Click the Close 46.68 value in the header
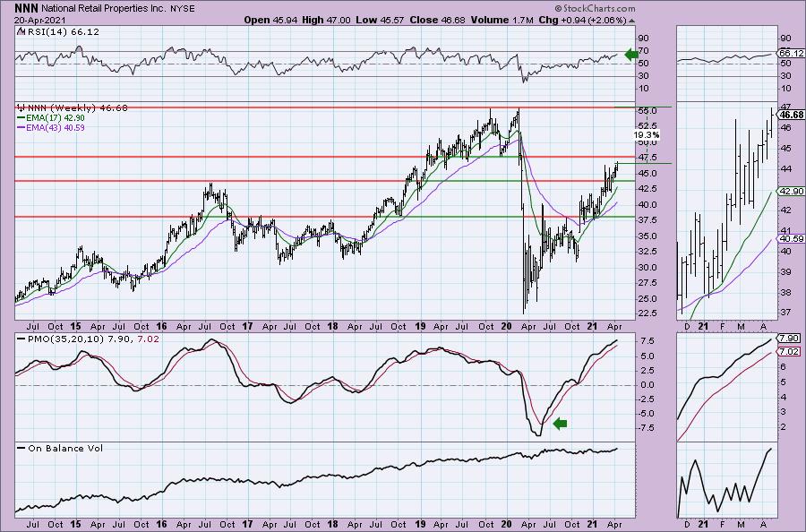The image size is (806, 532). [437, 20]
